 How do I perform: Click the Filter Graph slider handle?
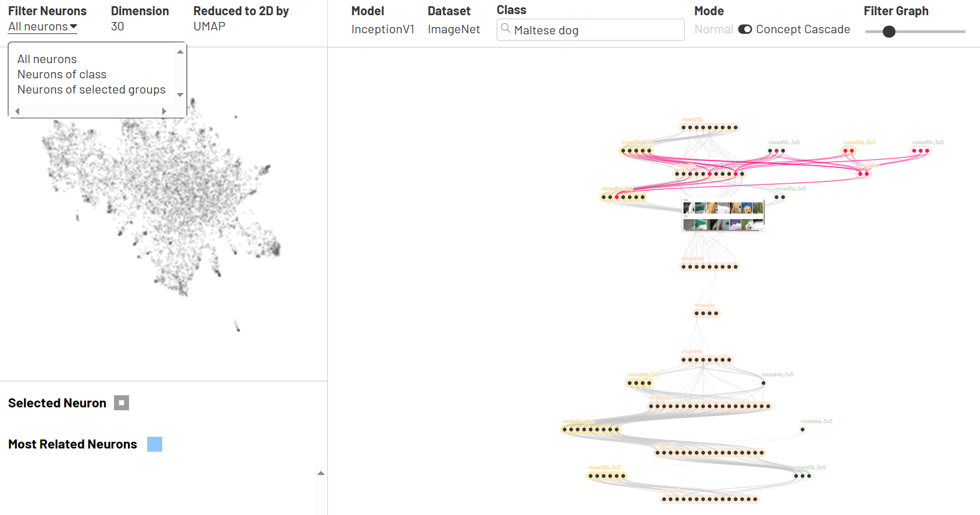pyautogui.click(x=889, y=32)
